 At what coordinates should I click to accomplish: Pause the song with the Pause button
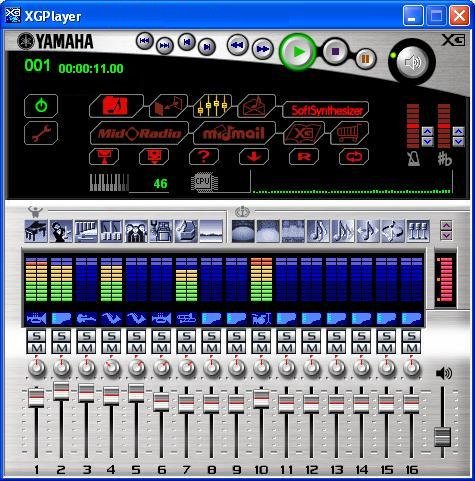[x=365, y=59]
